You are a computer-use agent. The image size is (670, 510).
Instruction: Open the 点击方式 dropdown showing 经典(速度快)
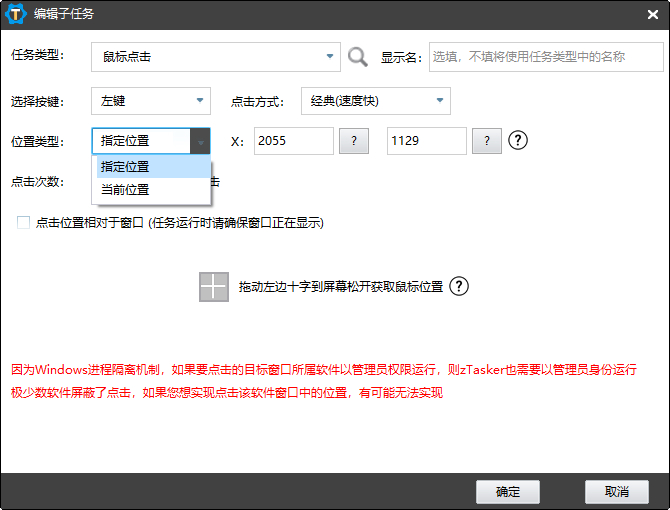tap(376, 101)
